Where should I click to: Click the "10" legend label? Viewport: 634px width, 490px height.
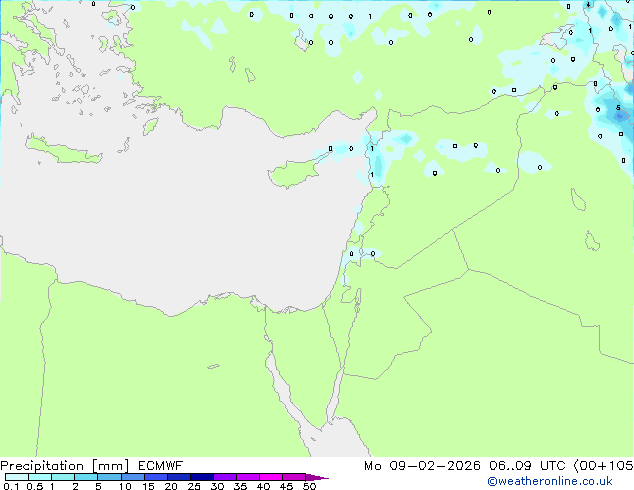coord(125,486)
